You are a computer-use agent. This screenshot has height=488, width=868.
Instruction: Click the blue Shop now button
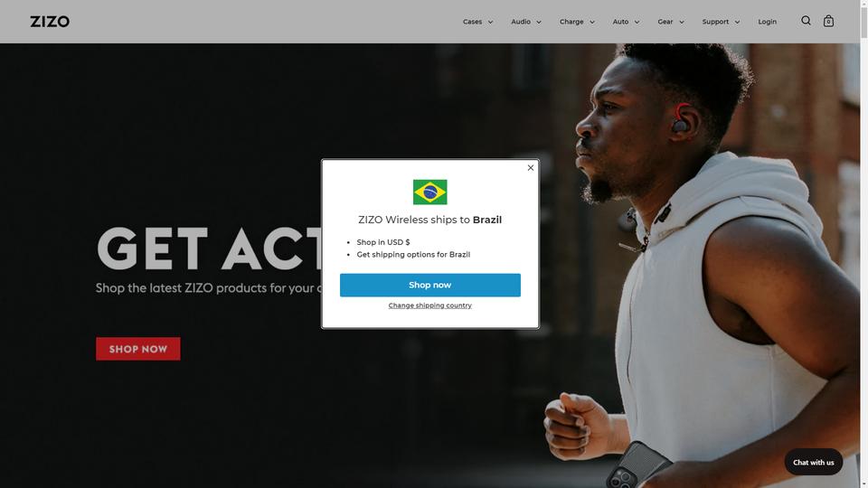click(430, 285)
